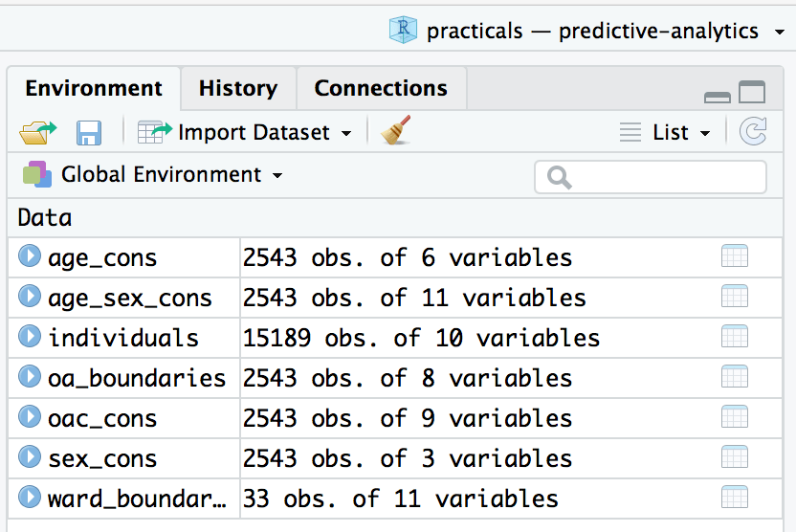Click the save workspace disk icon
796x532 pixels.
tap(89, 132)
